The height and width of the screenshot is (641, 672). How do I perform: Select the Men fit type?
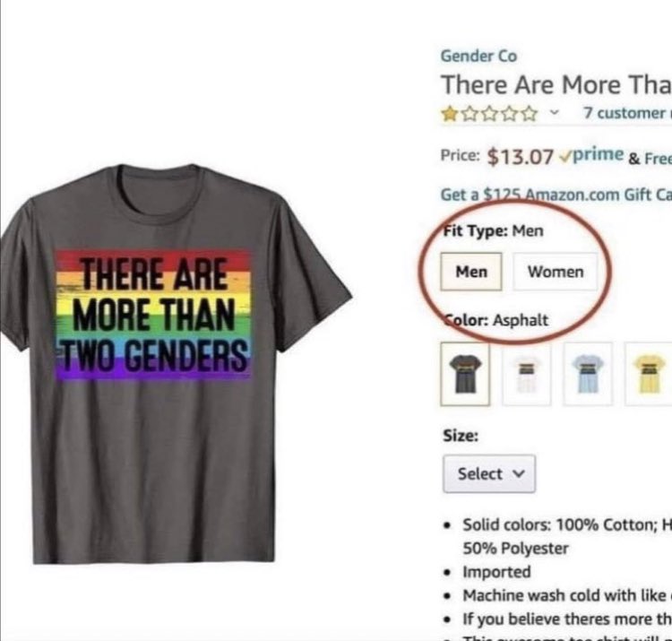[x=471, y=272]
